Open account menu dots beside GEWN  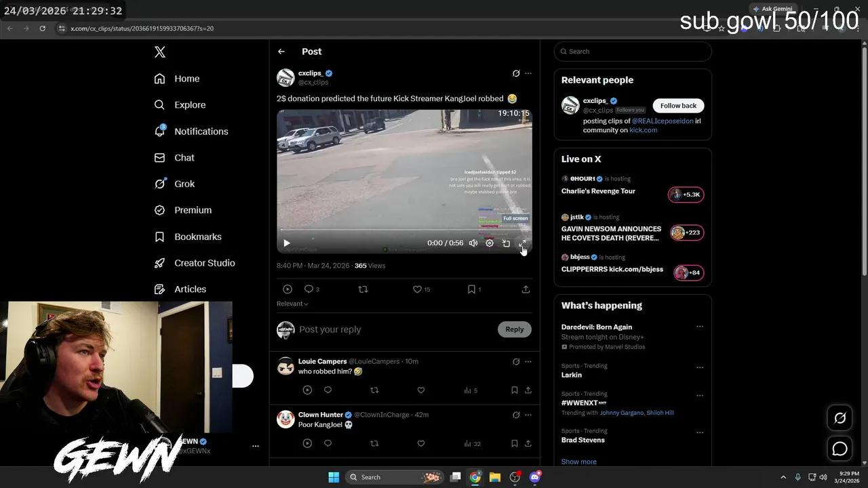point(255,446)
